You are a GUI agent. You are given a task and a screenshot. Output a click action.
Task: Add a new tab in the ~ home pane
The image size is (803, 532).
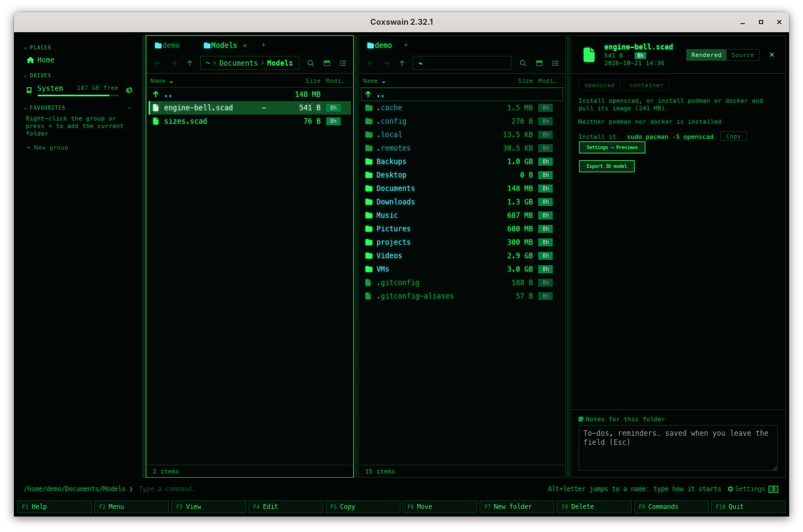point(406,45)
